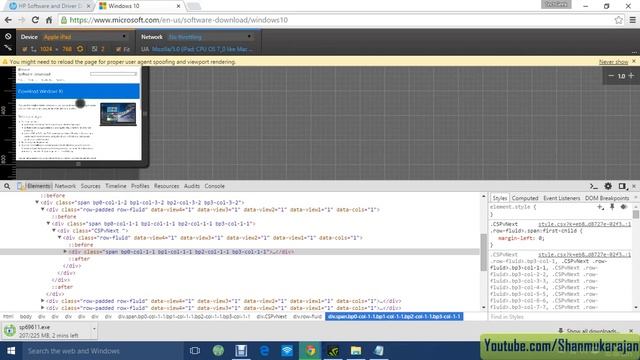Click New Style Rule plus icon

pos(600,207)
